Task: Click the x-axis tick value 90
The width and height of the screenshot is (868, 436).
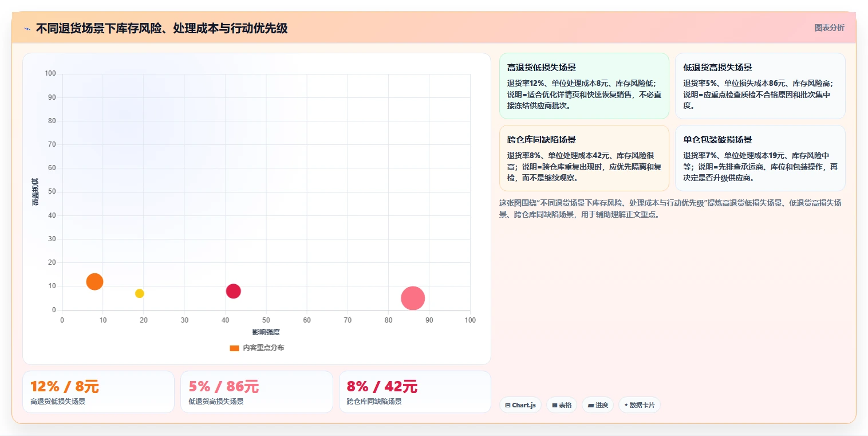Action: [429, 320]
